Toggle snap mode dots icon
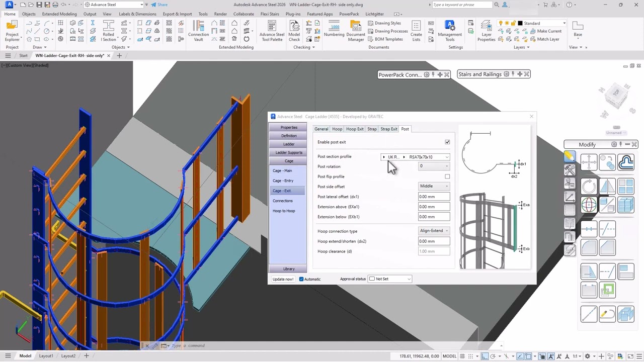This screenshot has width=644, height=362. (472, 356)
